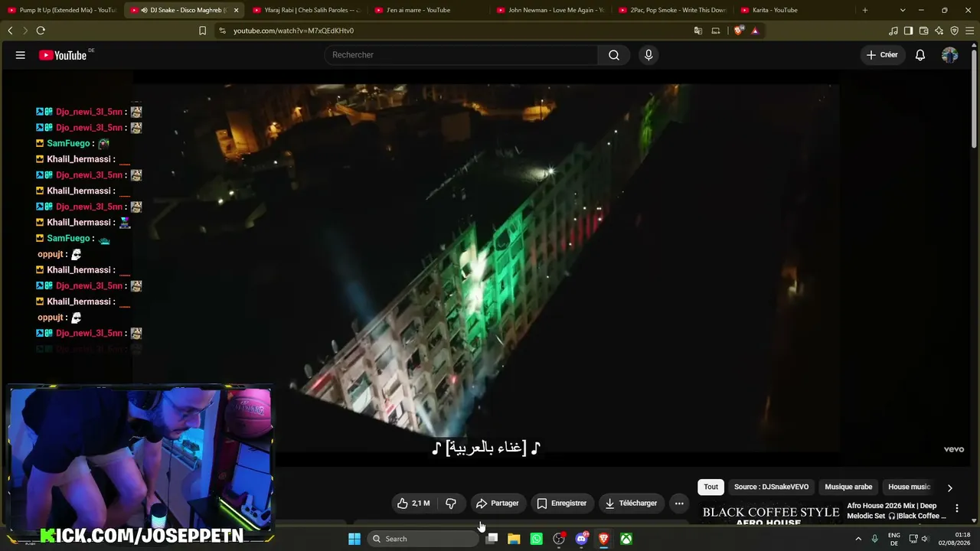Open File Explorer from the taskbar

tap(514, 539)
